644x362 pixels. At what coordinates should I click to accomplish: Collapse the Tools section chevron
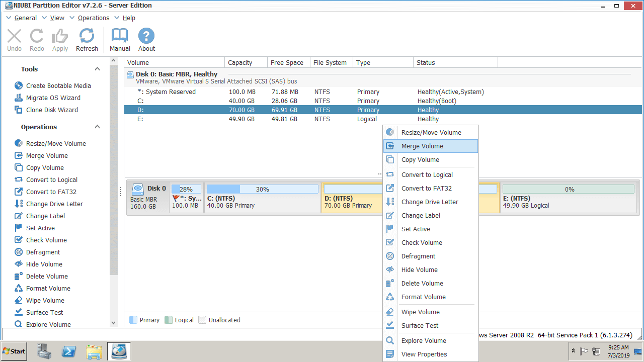pyautogui.click(x=98, y=69)
